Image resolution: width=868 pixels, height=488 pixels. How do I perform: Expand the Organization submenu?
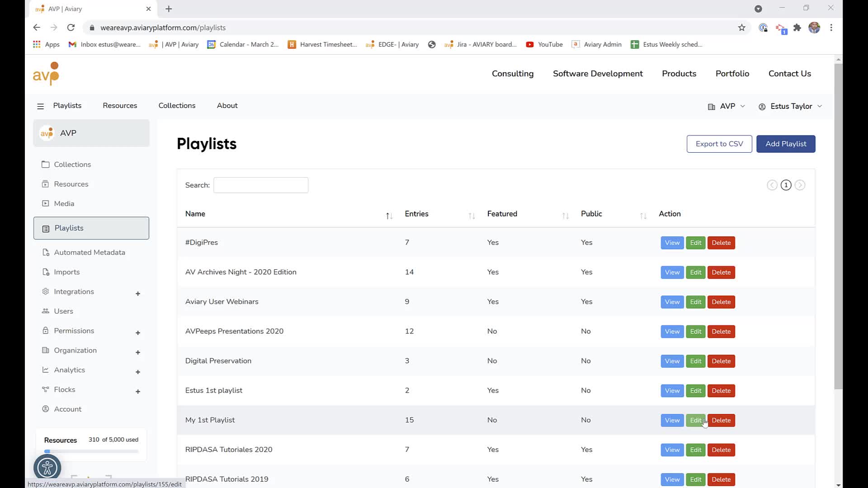coord(138,352)
